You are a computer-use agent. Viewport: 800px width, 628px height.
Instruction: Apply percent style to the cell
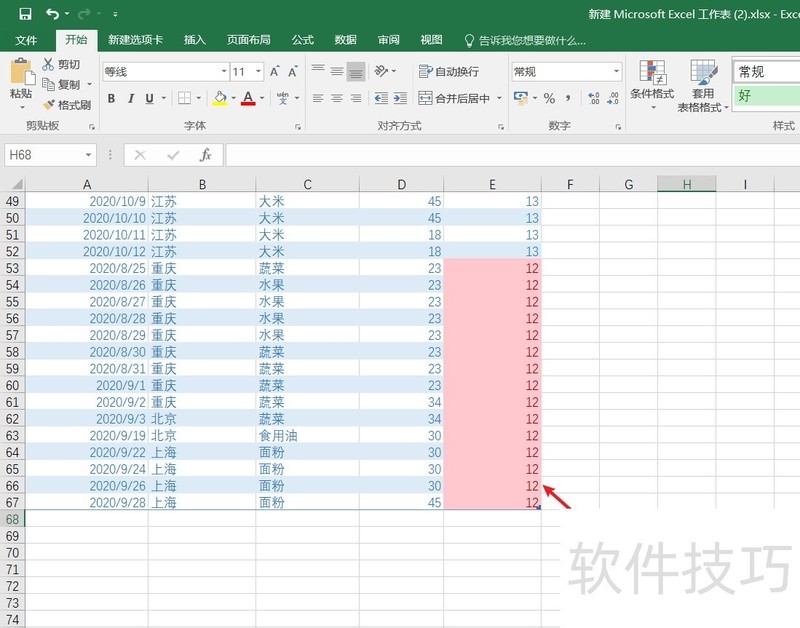pos(549,98)
